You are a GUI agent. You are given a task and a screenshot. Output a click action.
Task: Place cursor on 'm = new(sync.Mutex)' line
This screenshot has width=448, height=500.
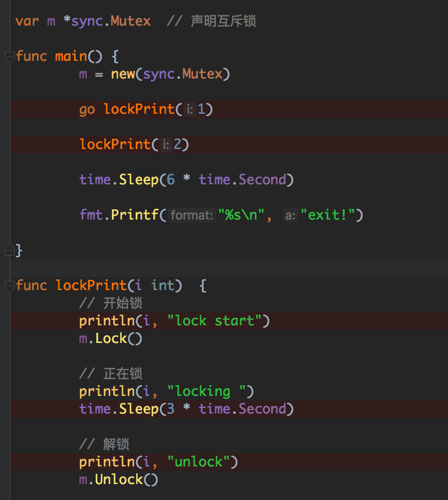[x=154, y=75]
